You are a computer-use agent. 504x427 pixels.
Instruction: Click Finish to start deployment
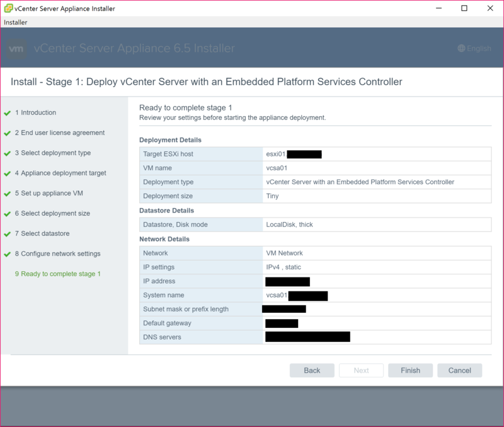click(411, 370)
